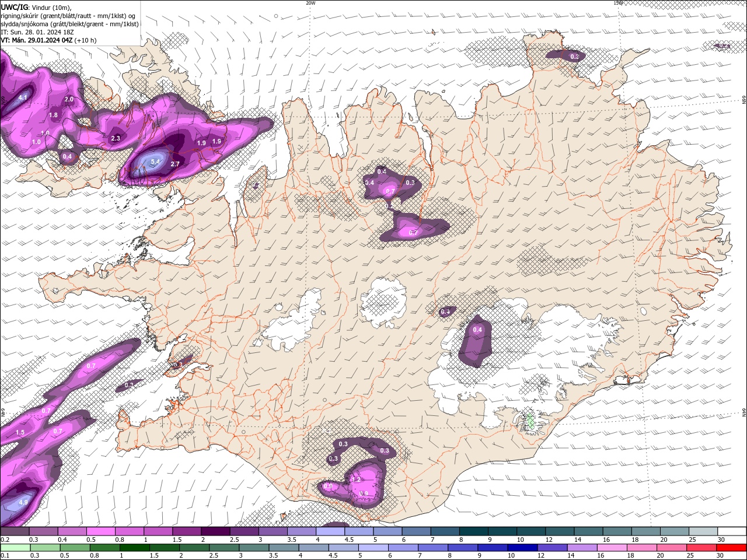
Task: Pick the navy blue 10 swatch in rain legend
Action: [521, 548]
